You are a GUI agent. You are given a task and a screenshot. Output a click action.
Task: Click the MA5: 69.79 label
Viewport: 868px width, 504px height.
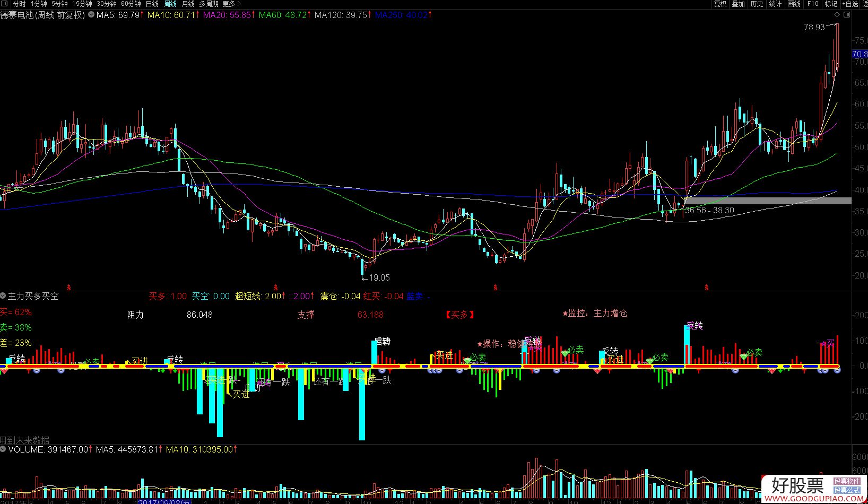tap(119, 15)
